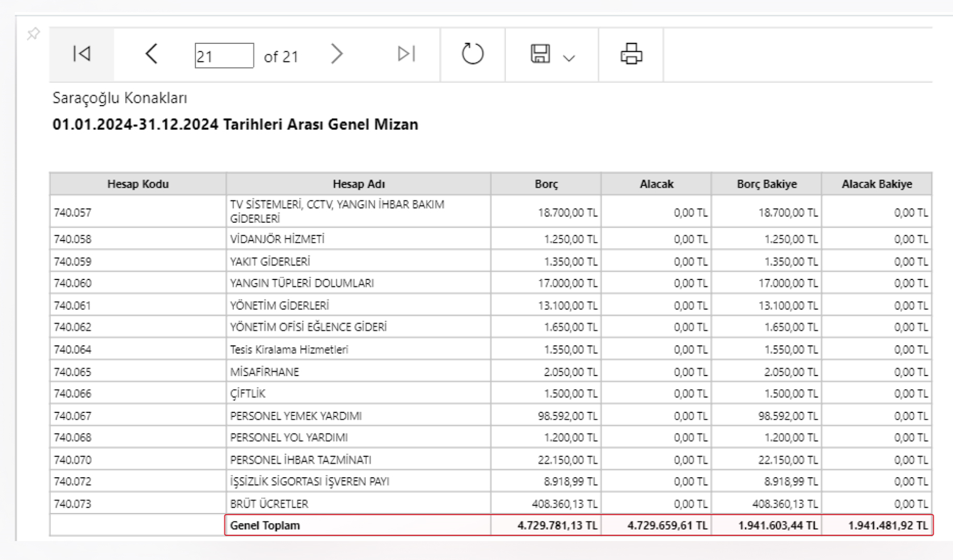
Task: Click the Borç Bakiye column header
Action: pos(766,184)
